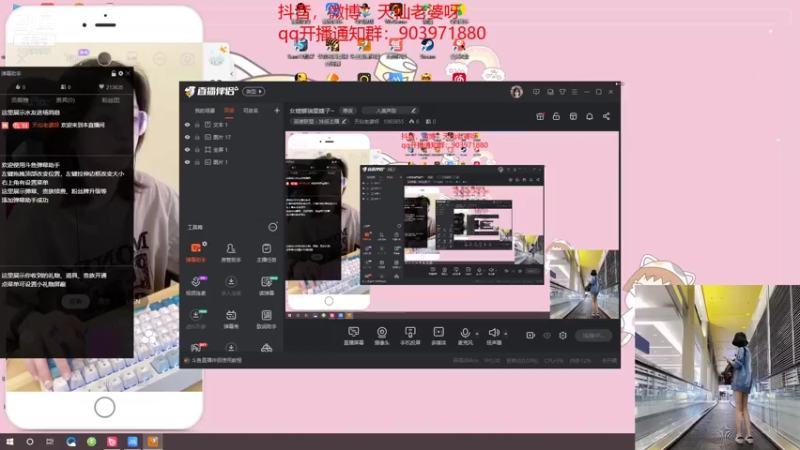Screen dimensions: 800x450
Task: Open the voice type selector with pencil
Action: pyautogui.click(x=392, y=110)
